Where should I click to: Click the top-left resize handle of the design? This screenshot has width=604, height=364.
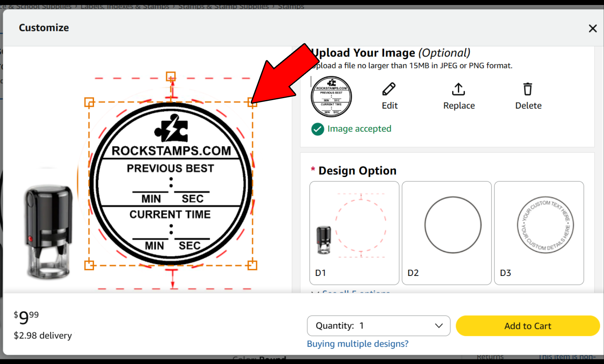[x=89, y=102]
